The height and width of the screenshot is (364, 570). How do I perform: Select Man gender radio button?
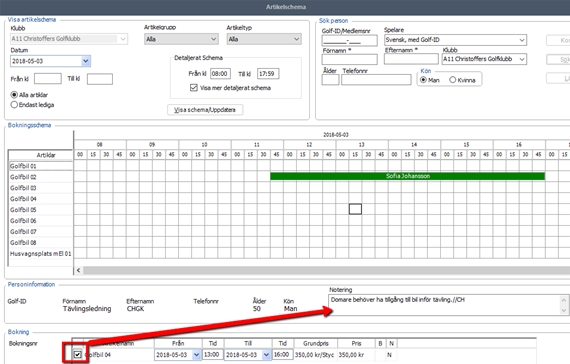423,80
